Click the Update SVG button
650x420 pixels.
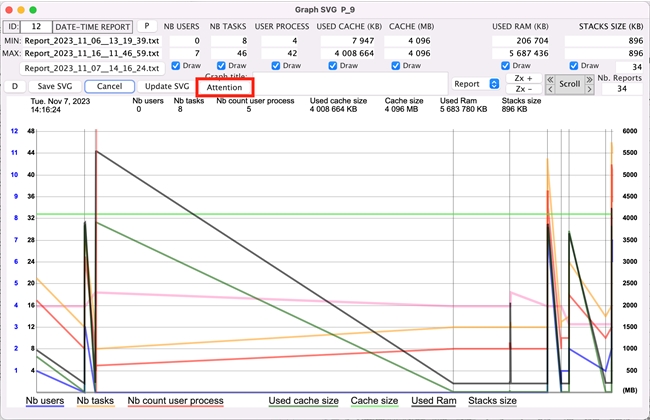(x=160, y=86)
